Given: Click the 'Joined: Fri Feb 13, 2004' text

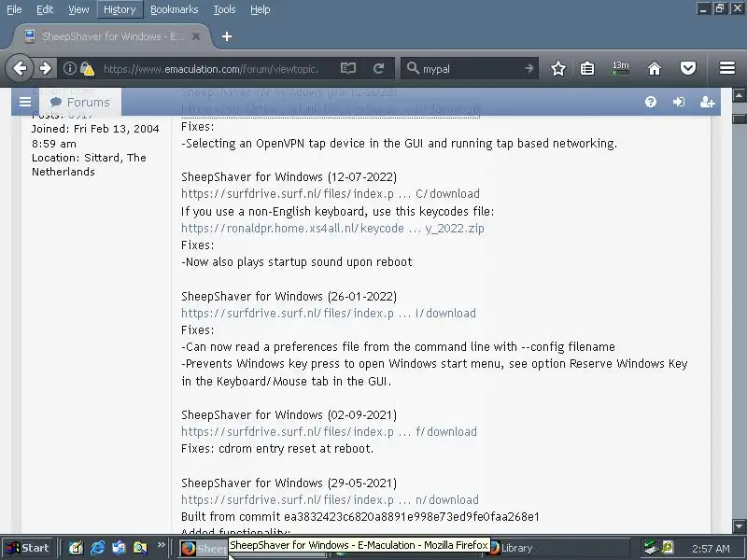Looking at the screenshot, I should (95, 129).
